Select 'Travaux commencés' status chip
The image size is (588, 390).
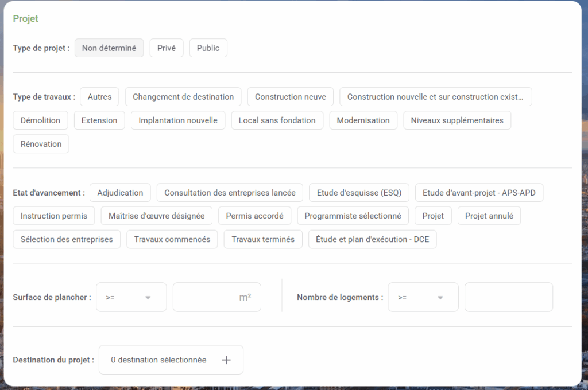click(172, 239)
